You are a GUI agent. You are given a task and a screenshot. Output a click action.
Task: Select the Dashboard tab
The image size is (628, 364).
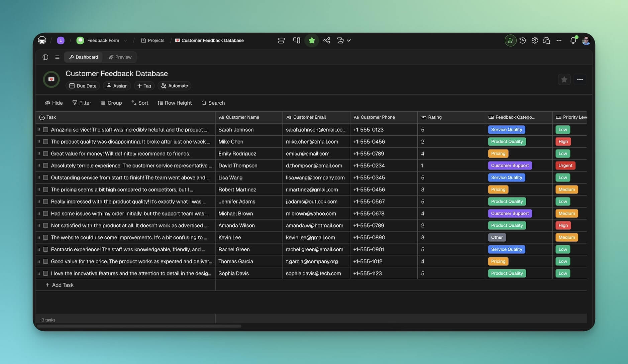(84, 57)
